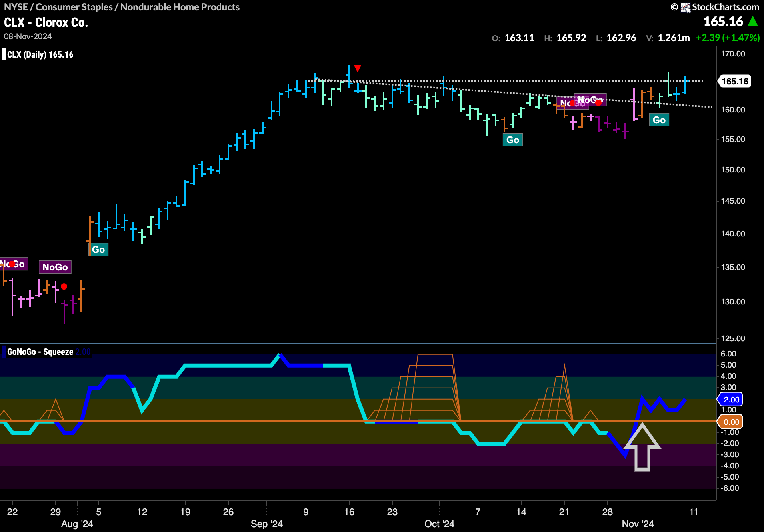Click the NoGo label near July 29
This screenshot has width=764, height=532.
[55, 267]
